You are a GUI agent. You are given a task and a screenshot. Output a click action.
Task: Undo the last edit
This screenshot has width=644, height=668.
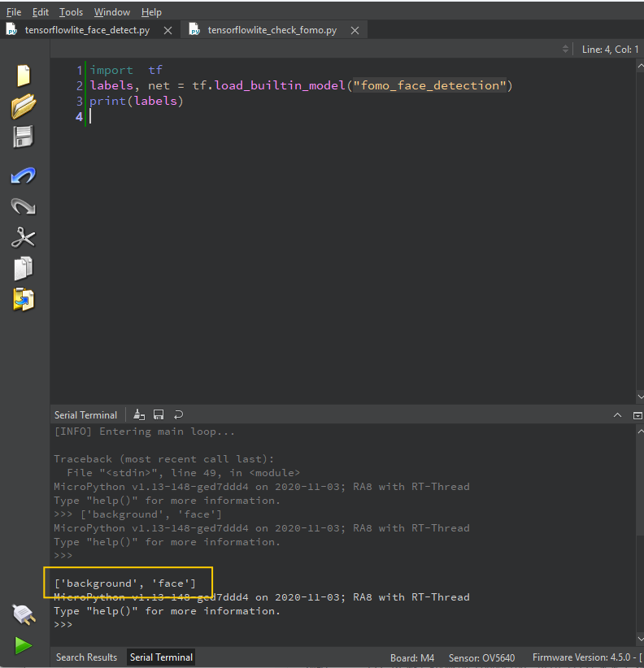[x=24, y=176]
